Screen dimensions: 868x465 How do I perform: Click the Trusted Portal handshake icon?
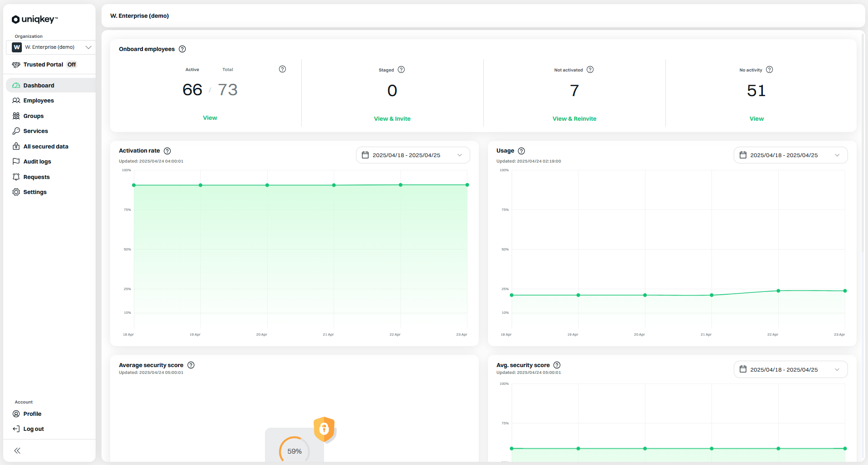16,65
